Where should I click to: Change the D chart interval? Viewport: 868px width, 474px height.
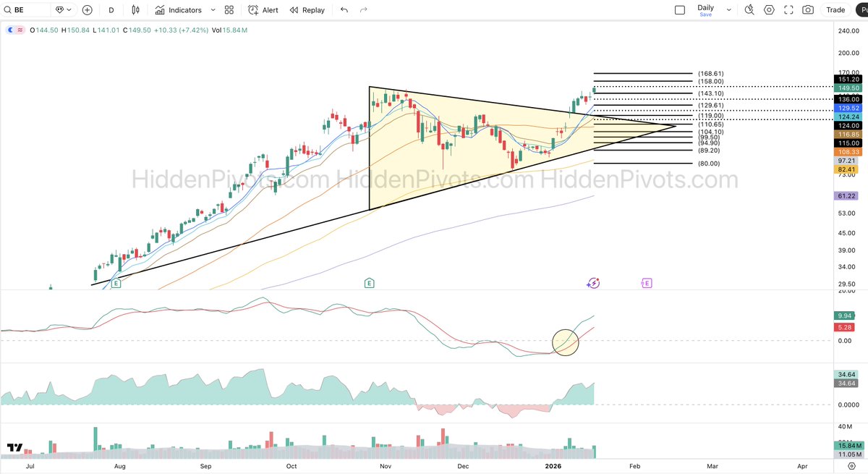[x=111, y=10]
